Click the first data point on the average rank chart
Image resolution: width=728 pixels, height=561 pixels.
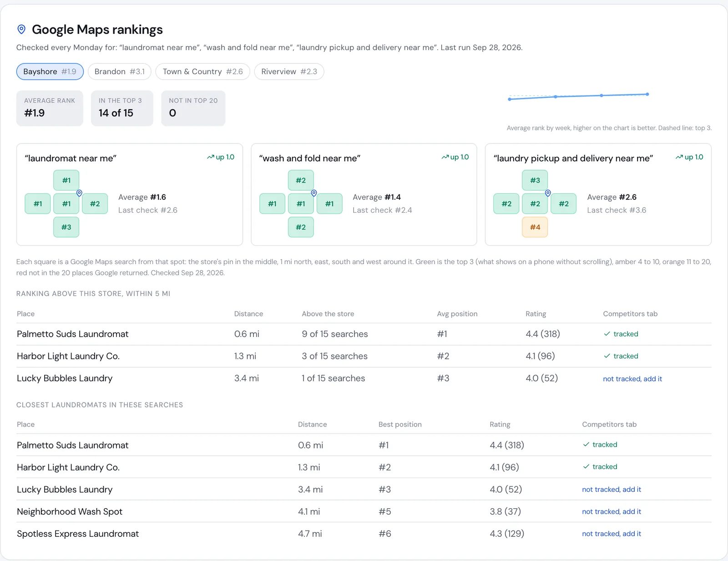pos(510,99)
